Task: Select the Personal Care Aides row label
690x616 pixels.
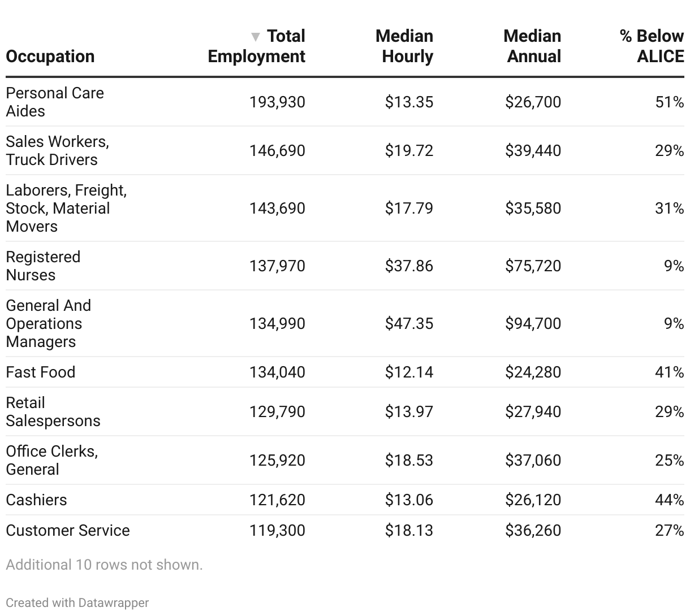Action: (x=55, y=102)
